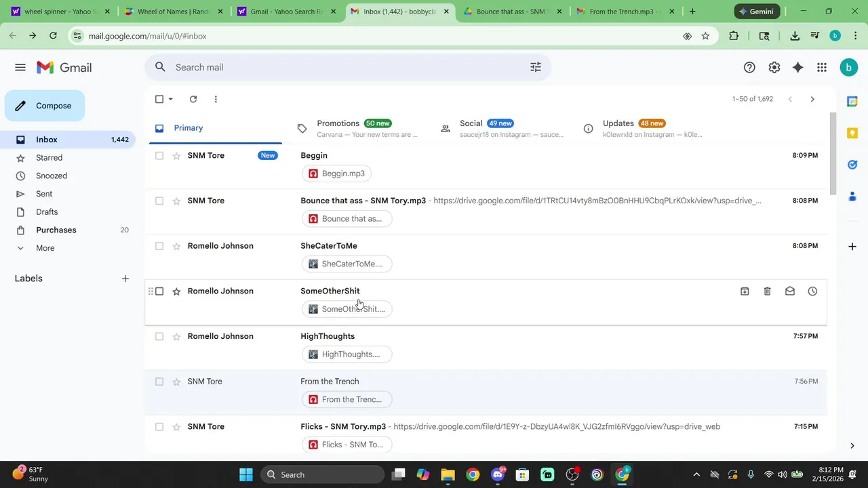Delete the SomeOtherShit email
Screen dimensions: 868x488
click(x=767, y=291)
